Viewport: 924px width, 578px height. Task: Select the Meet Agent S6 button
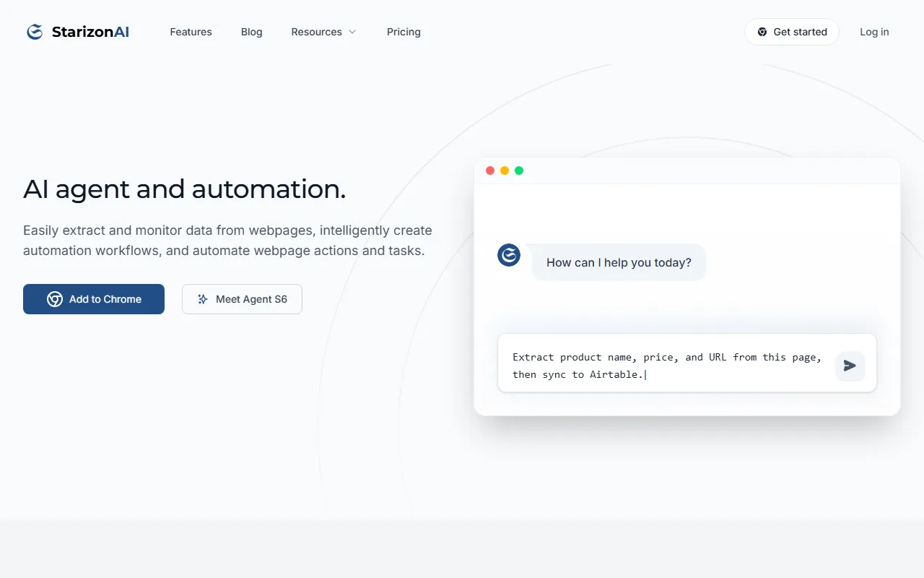[242, 299]
